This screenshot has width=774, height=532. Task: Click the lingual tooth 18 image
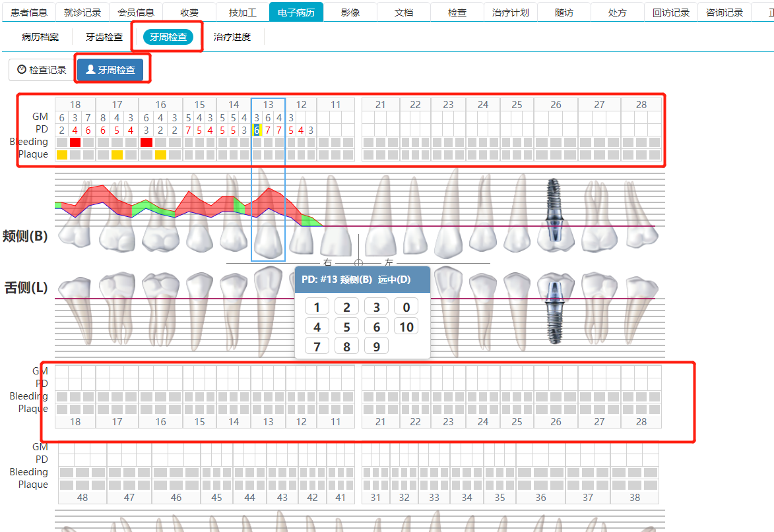coord(75,309)
